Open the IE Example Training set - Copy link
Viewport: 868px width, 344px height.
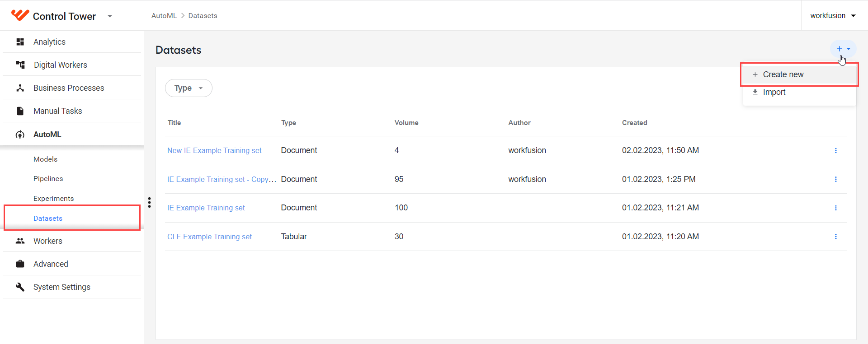tap(222, 179)
